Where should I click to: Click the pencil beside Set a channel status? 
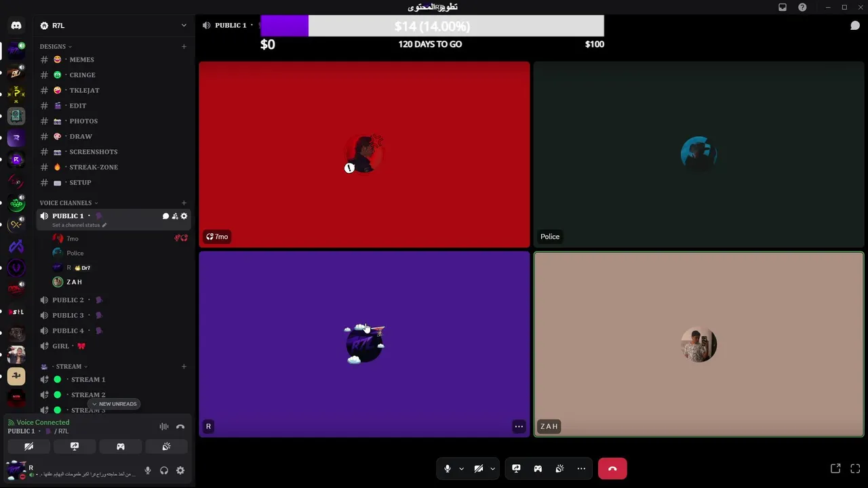(104, 225)
